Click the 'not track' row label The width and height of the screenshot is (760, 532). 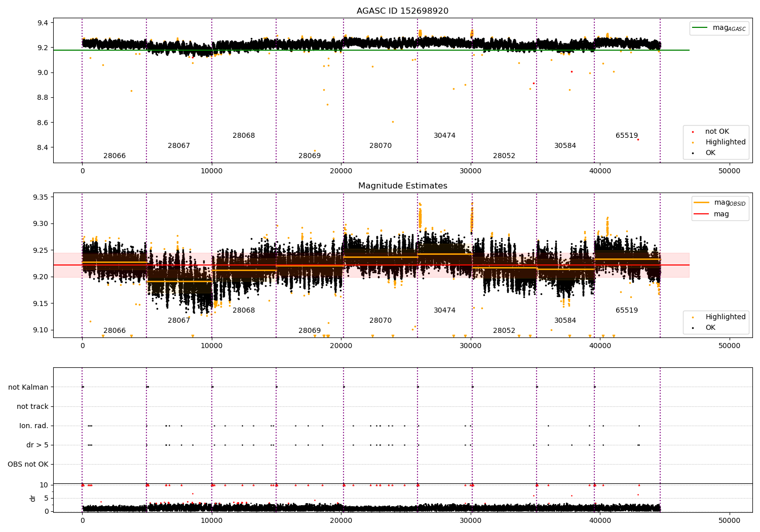pos(32,407)
